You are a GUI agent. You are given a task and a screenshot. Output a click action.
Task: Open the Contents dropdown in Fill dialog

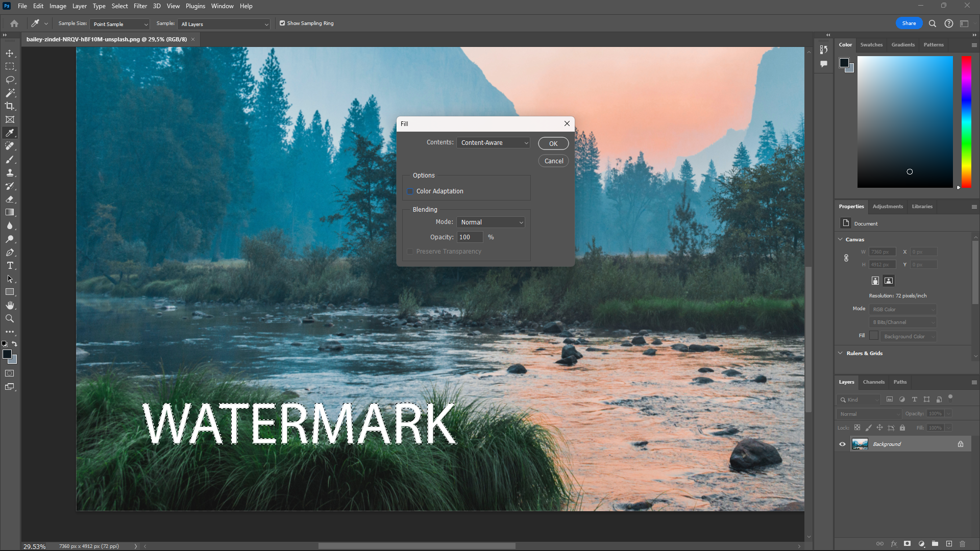(492, 143)
